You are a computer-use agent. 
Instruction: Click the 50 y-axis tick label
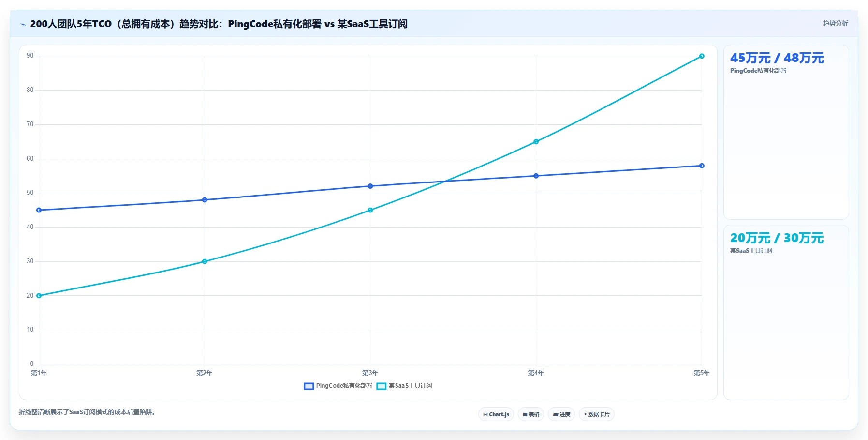tap(30, 193)
